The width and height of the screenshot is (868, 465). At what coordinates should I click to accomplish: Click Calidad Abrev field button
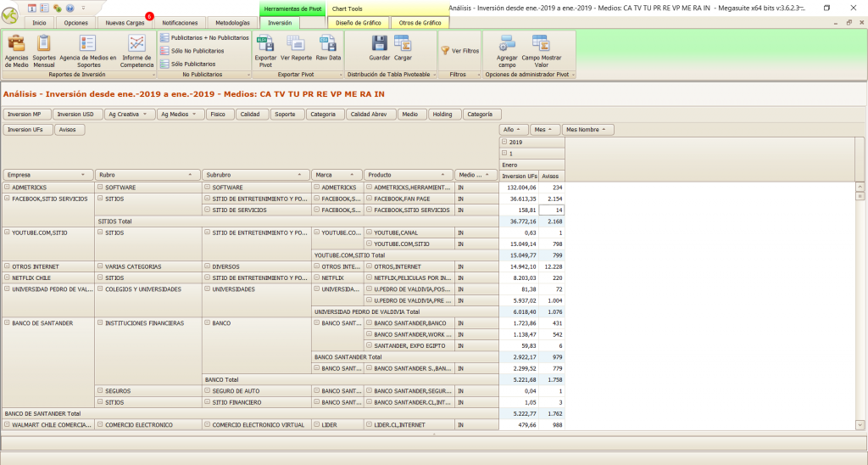[x=370, y=115]
